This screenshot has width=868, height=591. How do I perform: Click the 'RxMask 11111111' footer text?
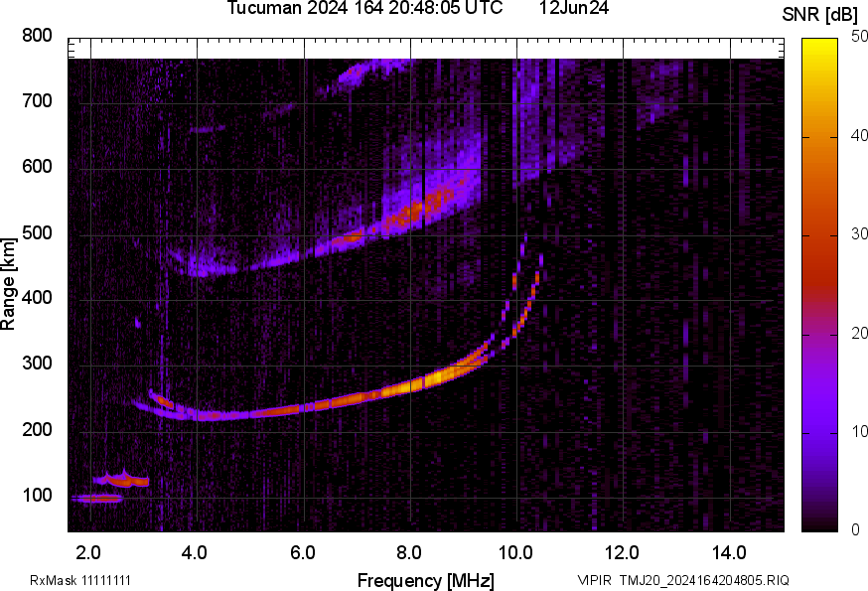click(x=80, y=580)
